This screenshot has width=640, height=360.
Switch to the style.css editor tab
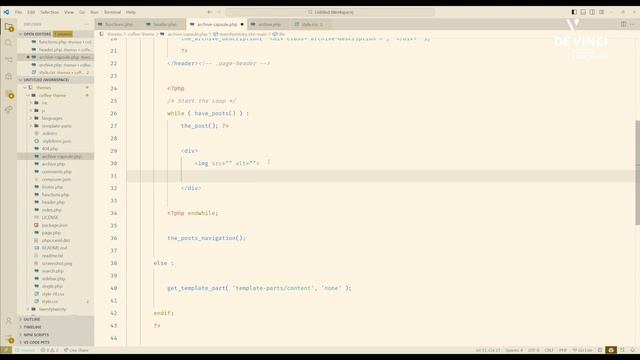pyautogui.click(x=311, y=24)
